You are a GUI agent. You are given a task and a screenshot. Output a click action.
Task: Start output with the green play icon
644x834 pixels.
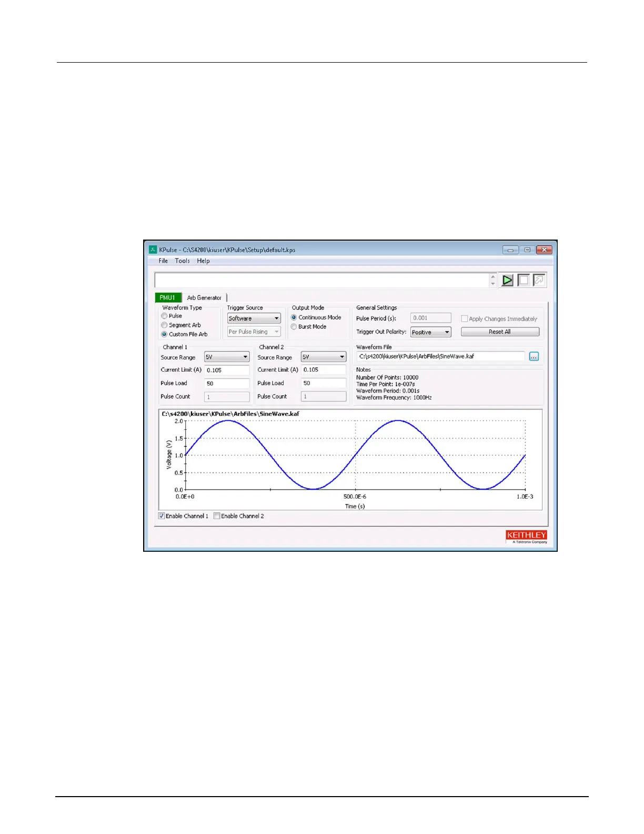[x=507, y=280]
